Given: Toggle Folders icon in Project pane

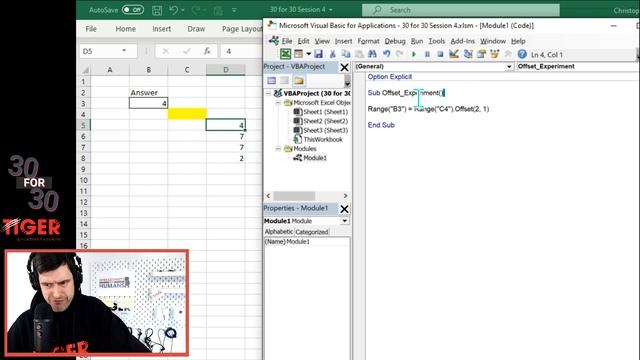Looking at the screenshot, I should click(299, 80).
